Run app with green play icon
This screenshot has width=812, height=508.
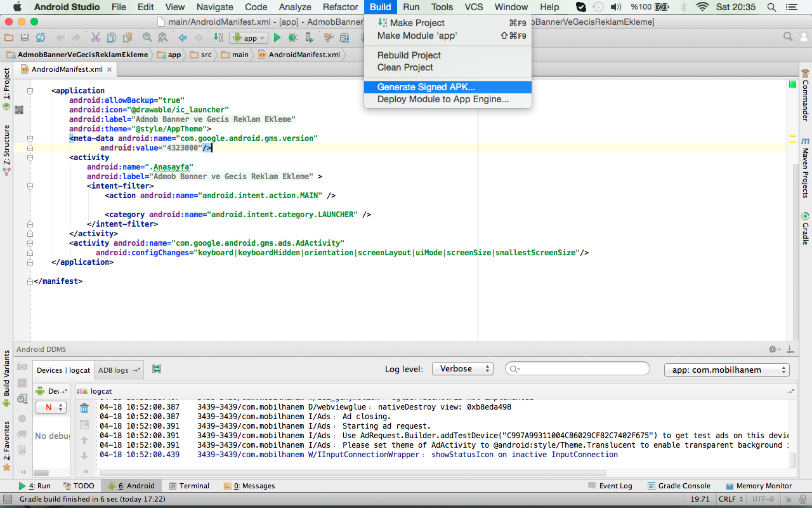pyautogui.click(x=277, y=38)
